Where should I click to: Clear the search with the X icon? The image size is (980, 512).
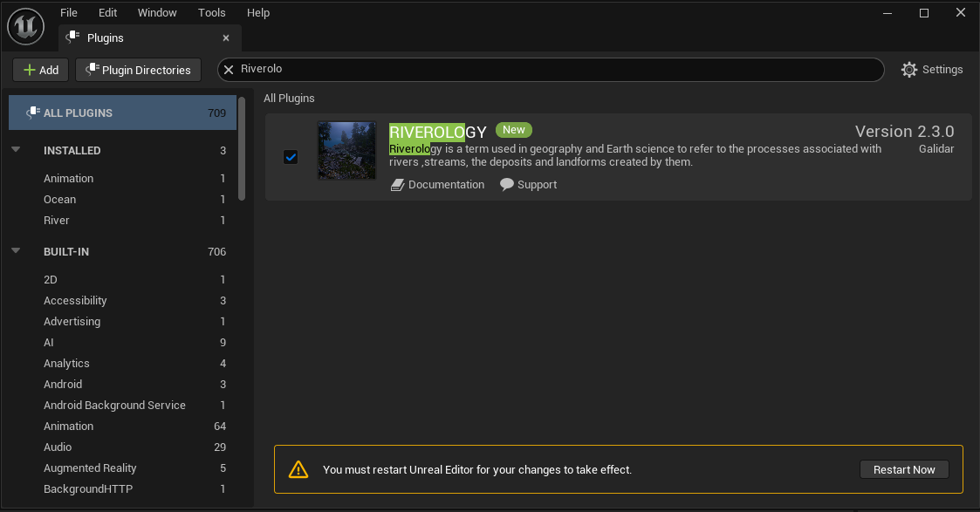tap(230, 69)
